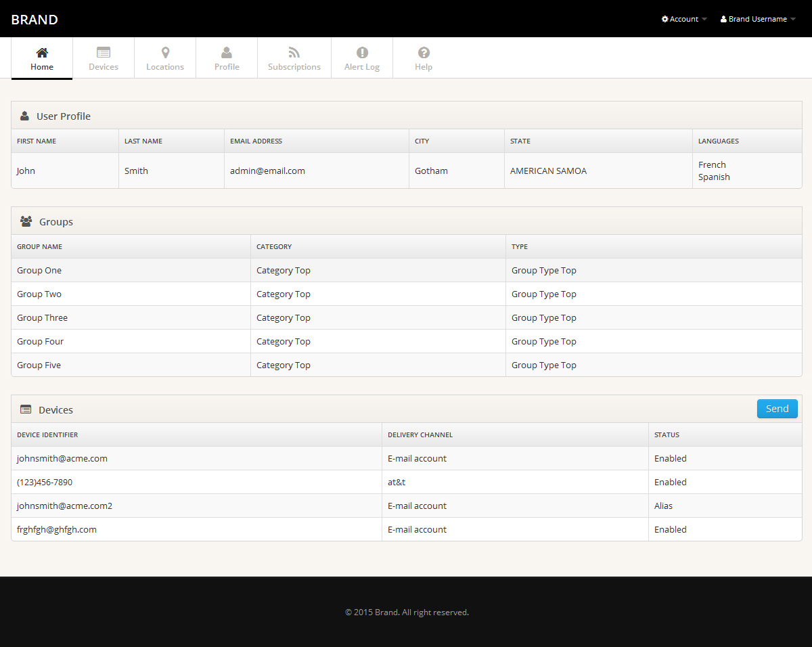The width and height of the screenshot is (812, 647).
Task: Click the gear icon beside Account
Action: [x=665, y=19]
